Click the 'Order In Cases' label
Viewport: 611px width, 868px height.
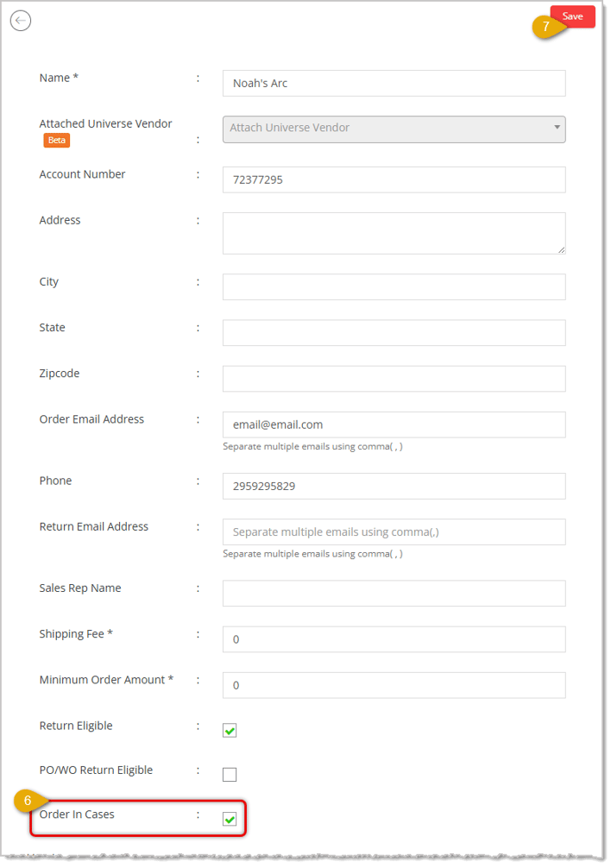pyautogui.click(x=77, y=815)
